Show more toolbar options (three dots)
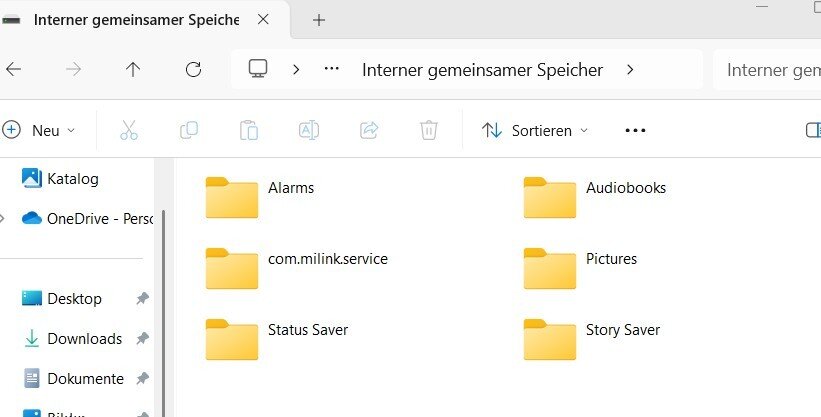This screenshot has height=417, width=821. pos(636,130)
